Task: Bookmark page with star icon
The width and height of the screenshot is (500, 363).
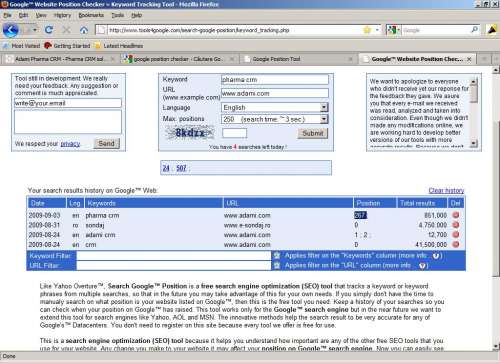Action: tap(367, 30)
